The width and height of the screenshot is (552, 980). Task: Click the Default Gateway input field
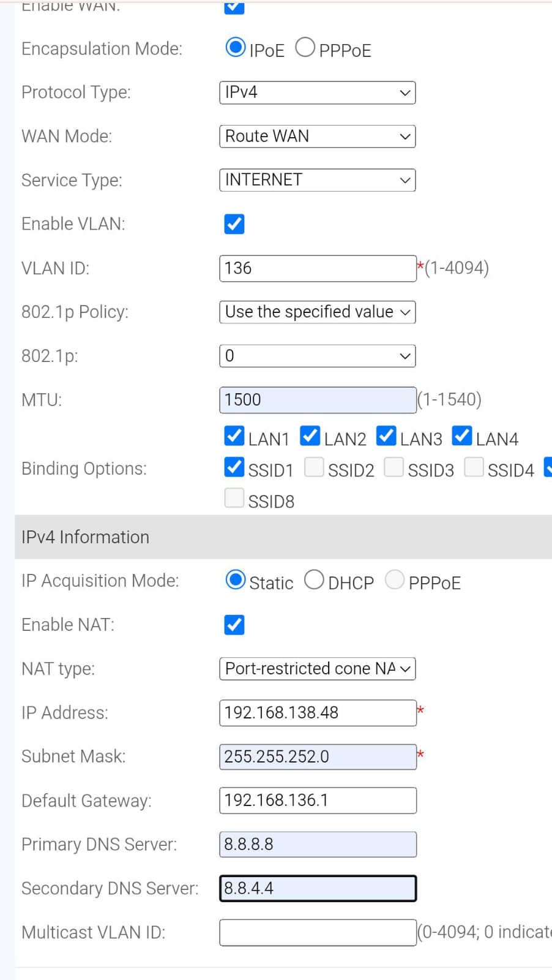pyautogui.click(x=318, y=801)
